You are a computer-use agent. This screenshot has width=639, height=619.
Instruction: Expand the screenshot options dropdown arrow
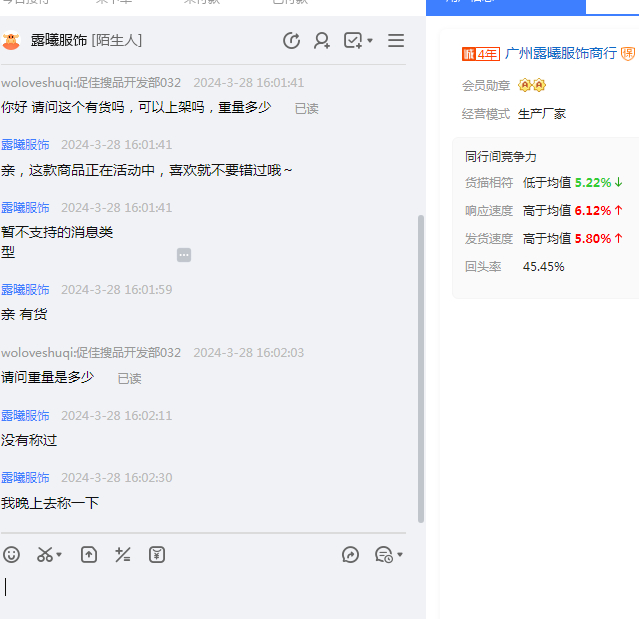click(59, 555)
